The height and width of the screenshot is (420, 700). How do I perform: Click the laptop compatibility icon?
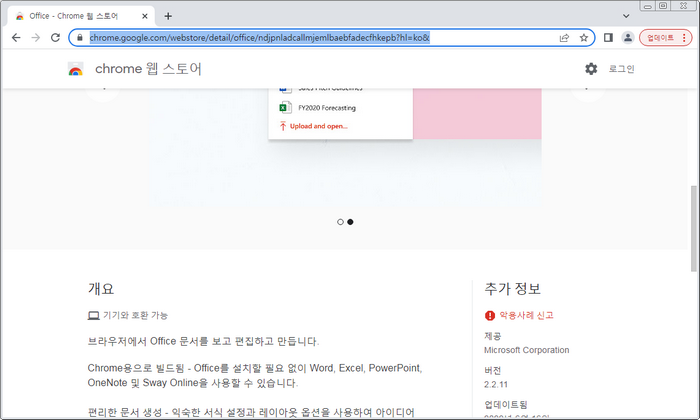93,316
